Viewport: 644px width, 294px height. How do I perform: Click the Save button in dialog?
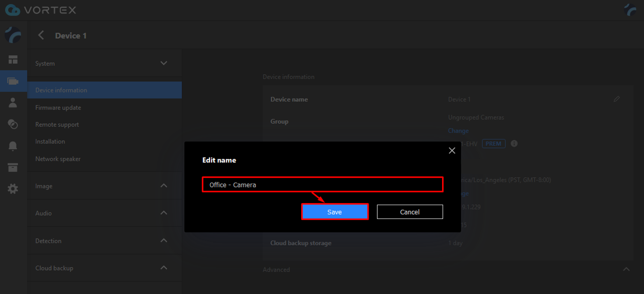[334, 212]
